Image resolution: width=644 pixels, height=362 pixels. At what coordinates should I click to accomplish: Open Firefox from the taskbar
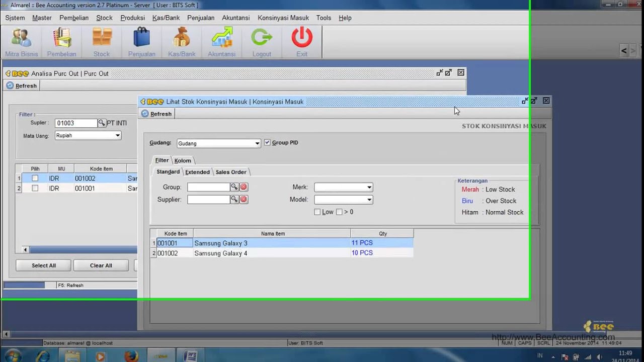point(131,355)
